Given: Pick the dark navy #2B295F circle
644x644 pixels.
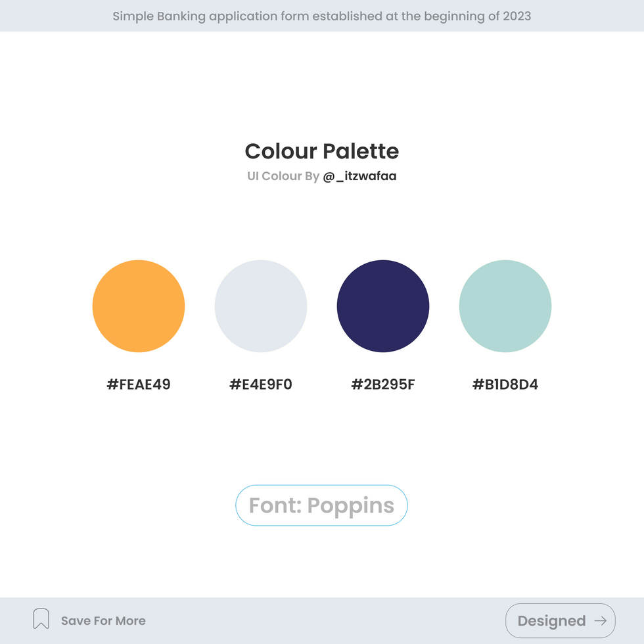Looking at the screenshot, I should point(383,306).
